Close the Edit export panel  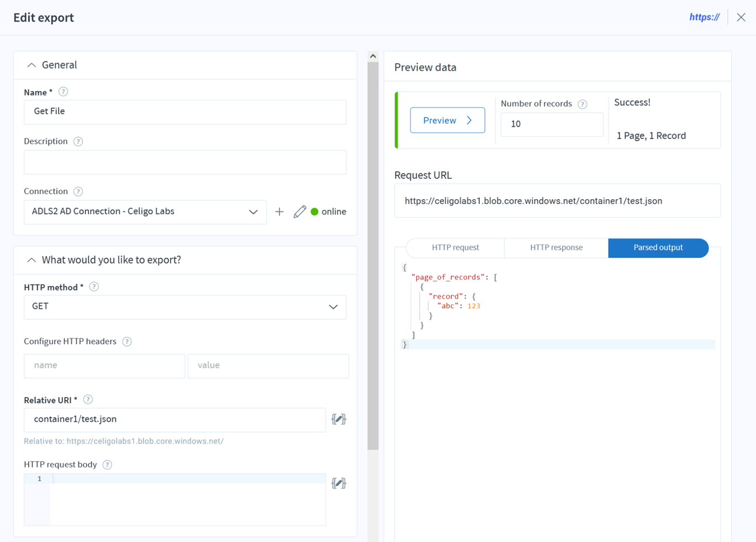coord(741,17)
